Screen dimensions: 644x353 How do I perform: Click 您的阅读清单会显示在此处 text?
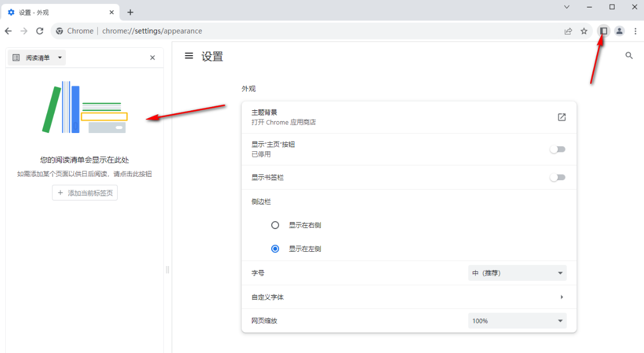pos(85,160)
